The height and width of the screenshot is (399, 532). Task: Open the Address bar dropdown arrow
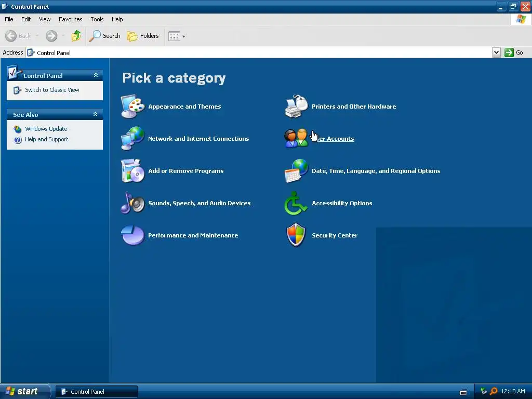click(496, 52)
